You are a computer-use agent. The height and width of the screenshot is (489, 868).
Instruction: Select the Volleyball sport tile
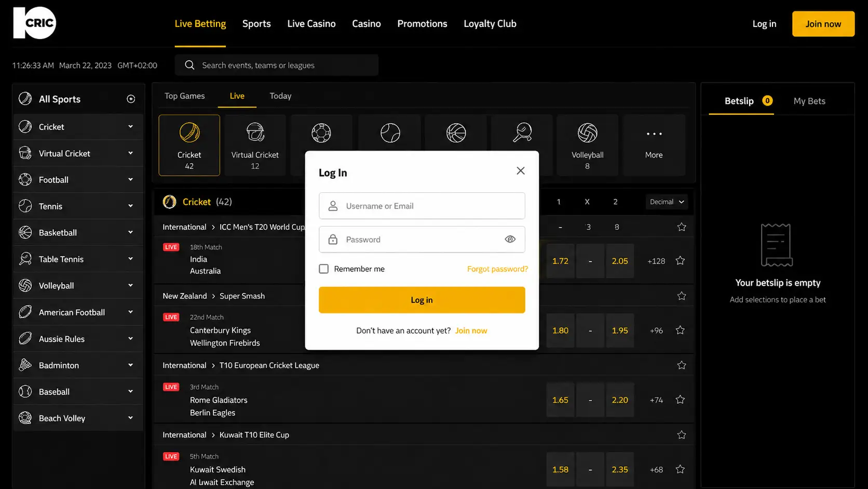(587, 145)
